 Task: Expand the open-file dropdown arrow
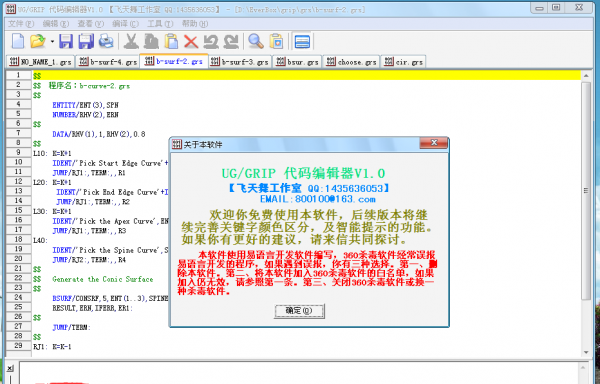[x=52, y=41]
